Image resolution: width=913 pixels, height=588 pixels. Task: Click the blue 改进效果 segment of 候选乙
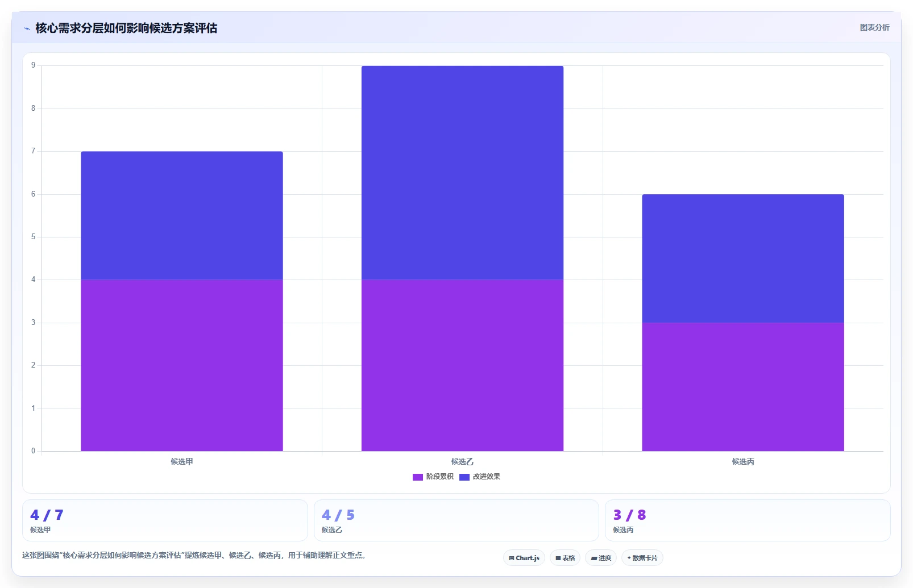click(x=462, y=173)
